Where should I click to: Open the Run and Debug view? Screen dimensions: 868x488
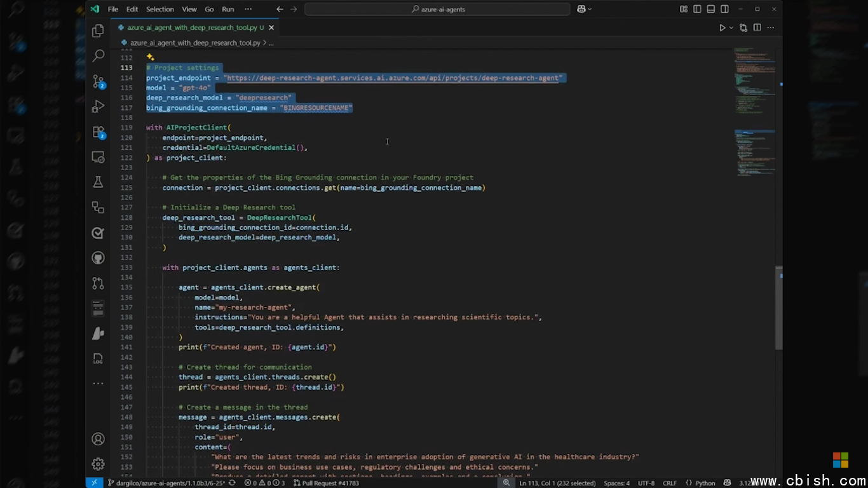pos(98,106)
